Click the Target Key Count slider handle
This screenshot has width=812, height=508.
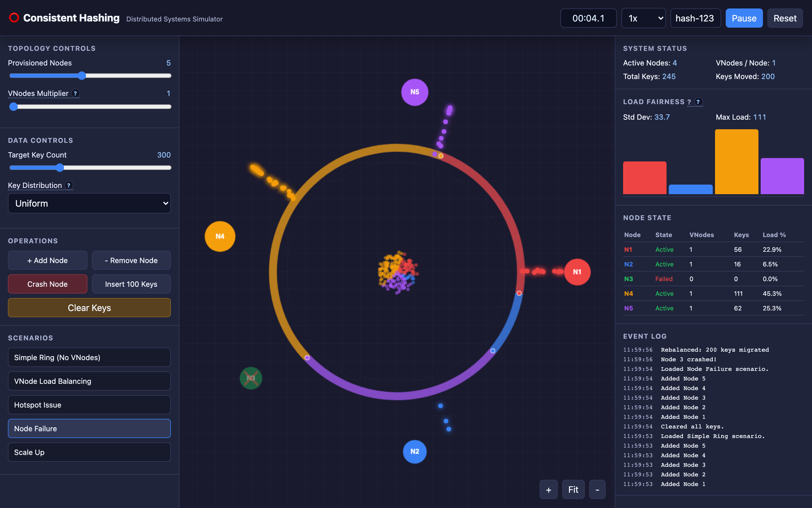[x=60, y=168]
